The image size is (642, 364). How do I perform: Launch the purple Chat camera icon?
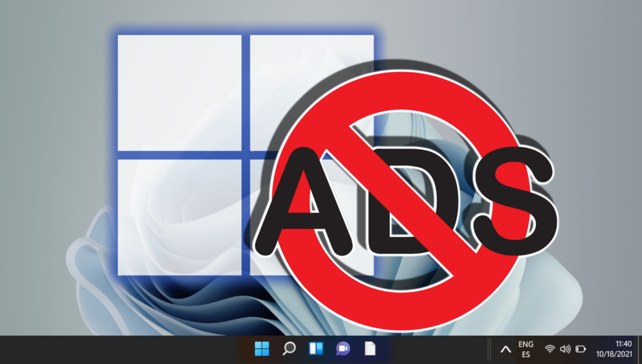342,349
